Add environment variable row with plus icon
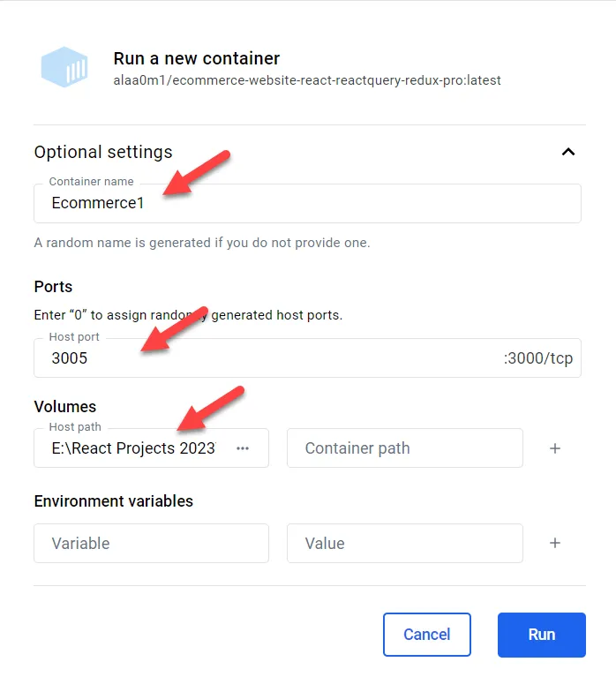The width and height of the screenshot is (616, 692). [555, 543]
